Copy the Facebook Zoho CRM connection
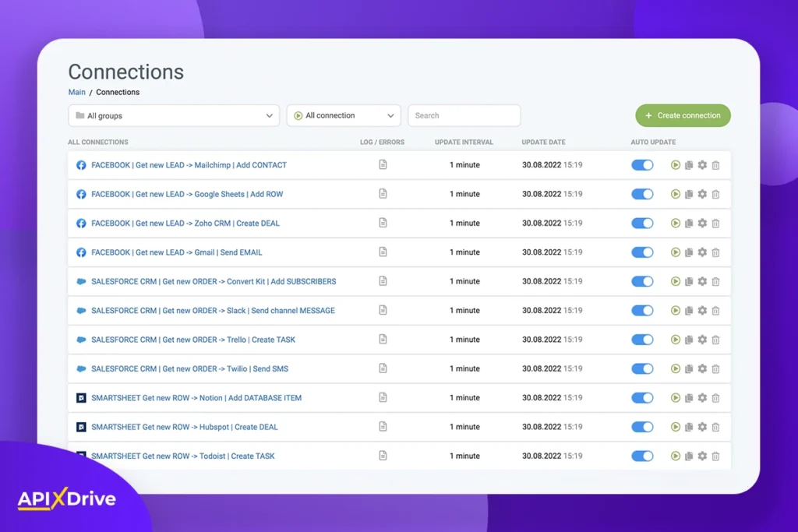The height and width of the screenshot is (532, 798). (689, 224)
